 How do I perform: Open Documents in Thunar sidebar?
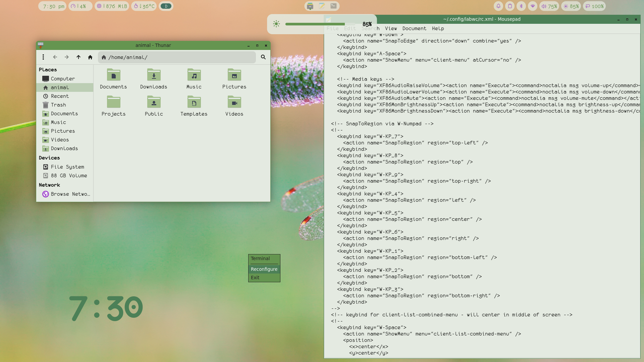pos(65,114)
